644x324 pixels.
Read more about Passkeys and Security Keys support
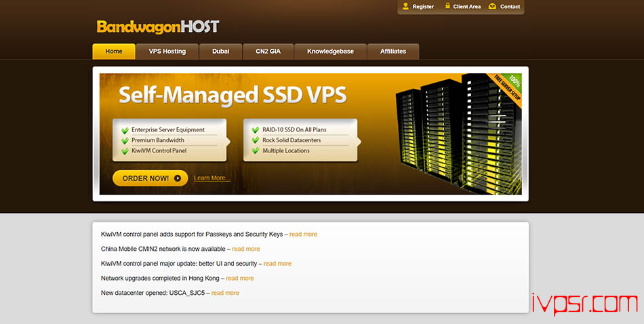tap(303, 234)
